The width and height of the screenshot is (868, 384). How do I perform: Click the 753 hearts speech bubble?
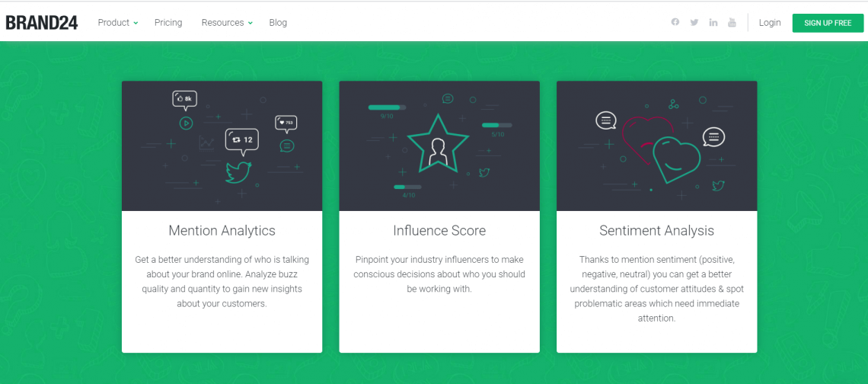[286, 123]
